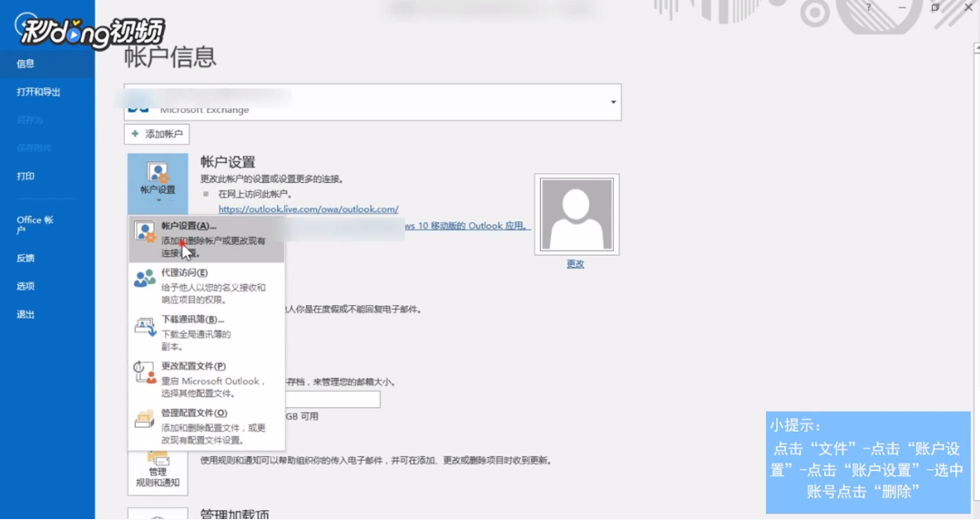
Task: Click the 更改 link under photo
Action: (575, 264)
